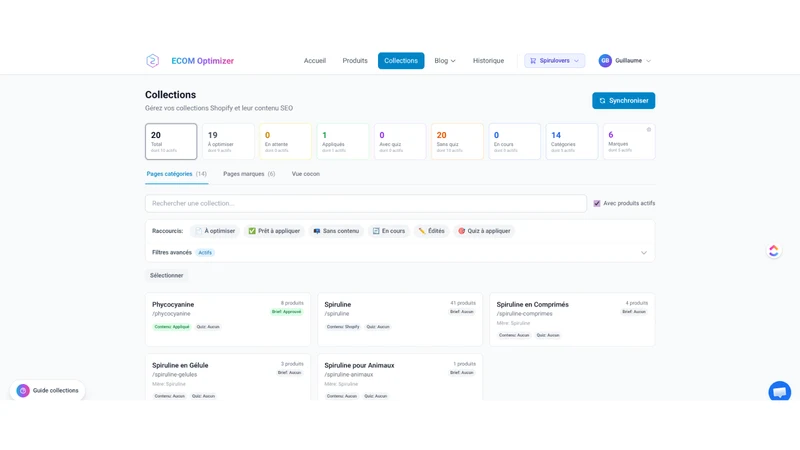Switch to Pages catégories tab
Viewport: 800px width, 450px height.
(177, 174)
